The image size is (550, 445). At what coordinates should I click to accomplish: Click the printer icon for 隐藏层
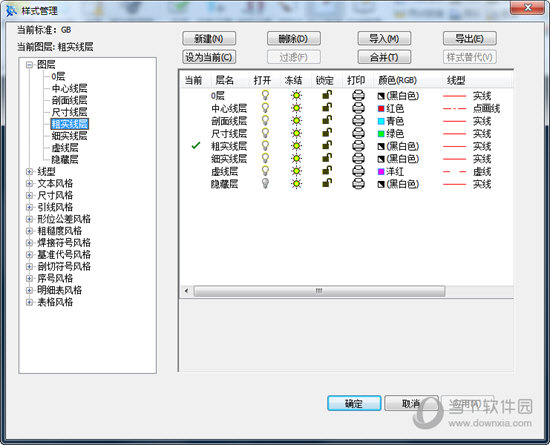(358, 184)
